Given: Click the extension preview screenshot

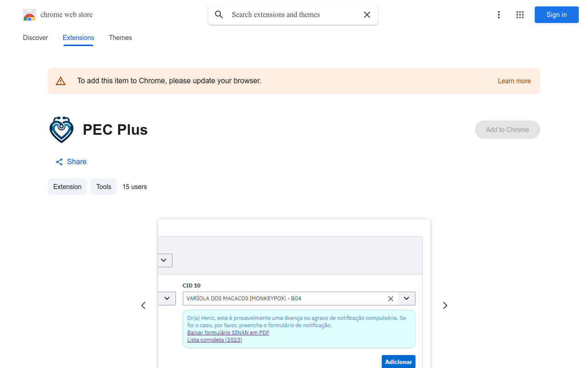Looking at the screenshot, I should click(x=294, y=293).
